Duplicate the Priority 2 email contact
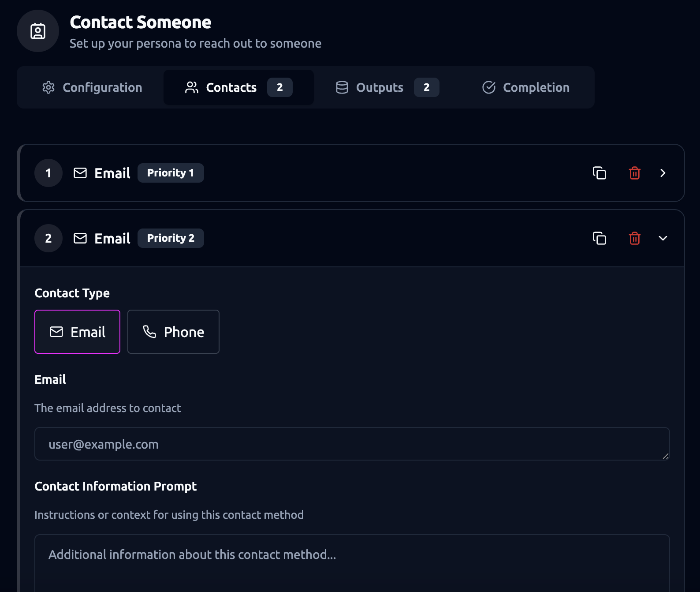This screenshot has height=592, width=700. [599, 238]
